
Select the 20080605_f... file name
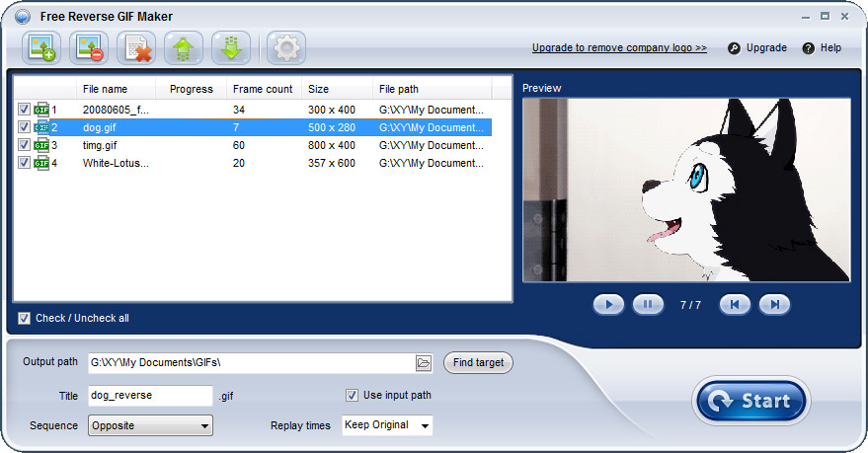116,110
